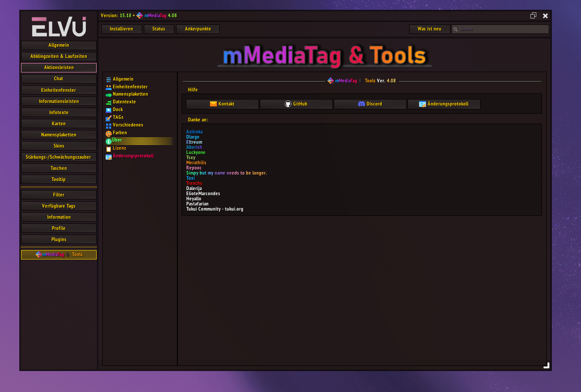Open Einheitenfenster in left sidebar
The image size is (581, 392).
[x=59, y=90]
